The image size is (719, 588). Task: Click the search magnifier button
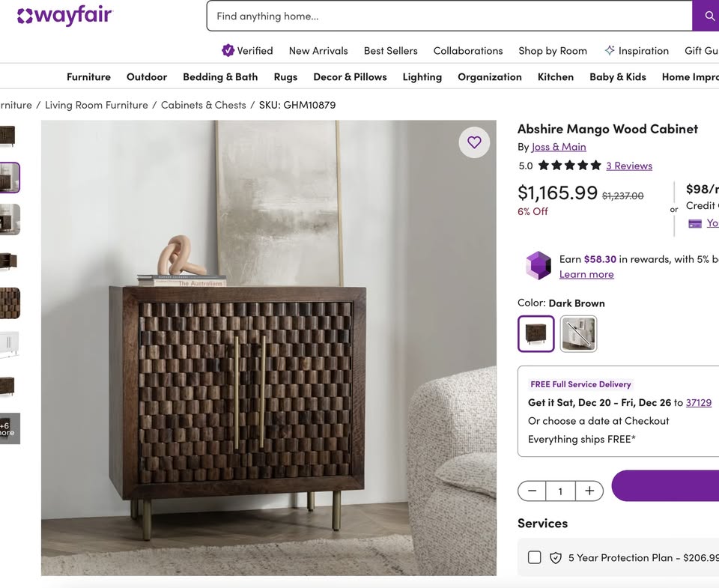click(x=706, y=16)
